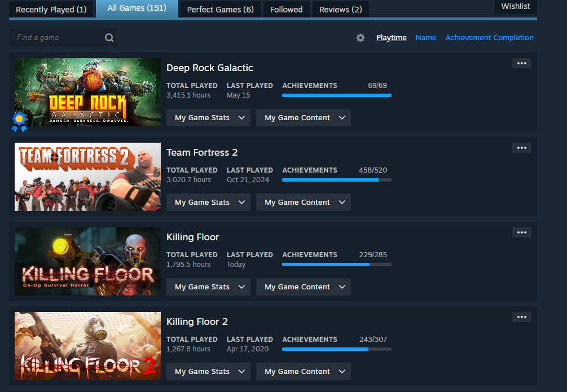
Task: Click the 1,267.8 hours playtime value
Action: tap(188, 349)
